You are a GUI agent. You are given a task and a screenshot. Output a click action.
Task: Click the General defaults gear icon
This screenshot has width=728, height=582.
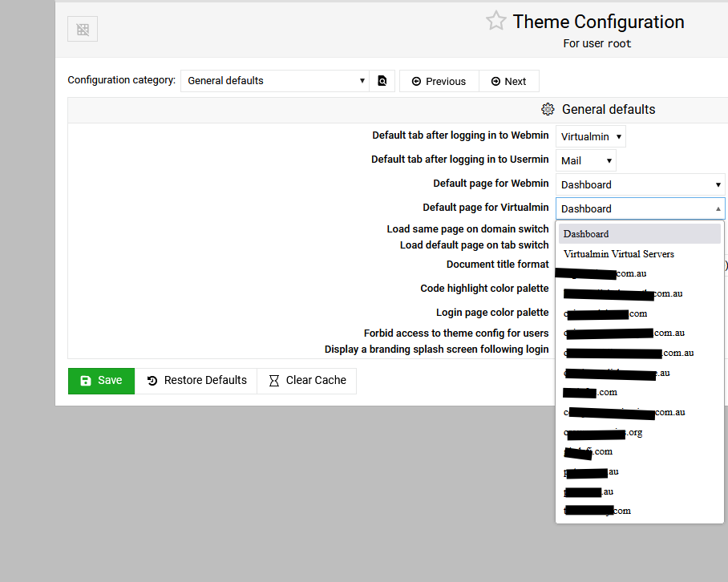(548, 110)
